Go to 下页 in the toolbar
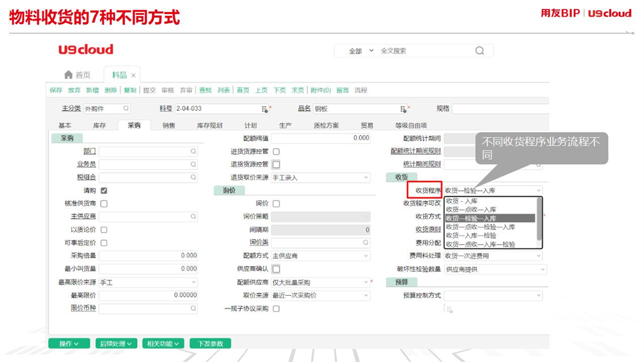 tap(279, 90)
